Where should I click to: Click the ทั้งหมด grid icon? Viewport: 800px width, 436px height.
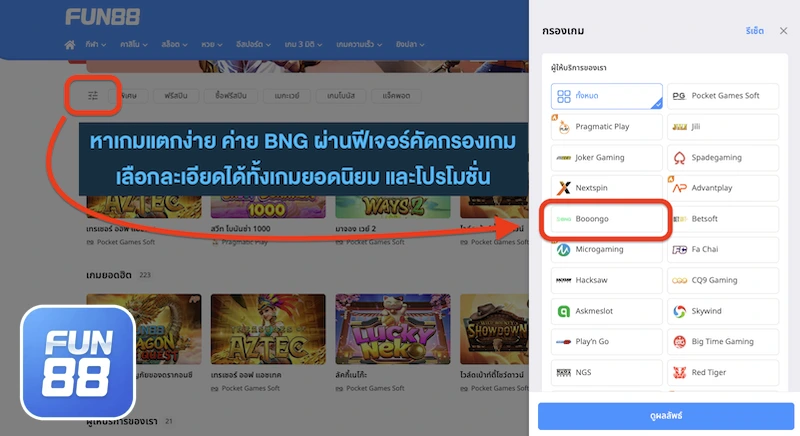(564, 96)
